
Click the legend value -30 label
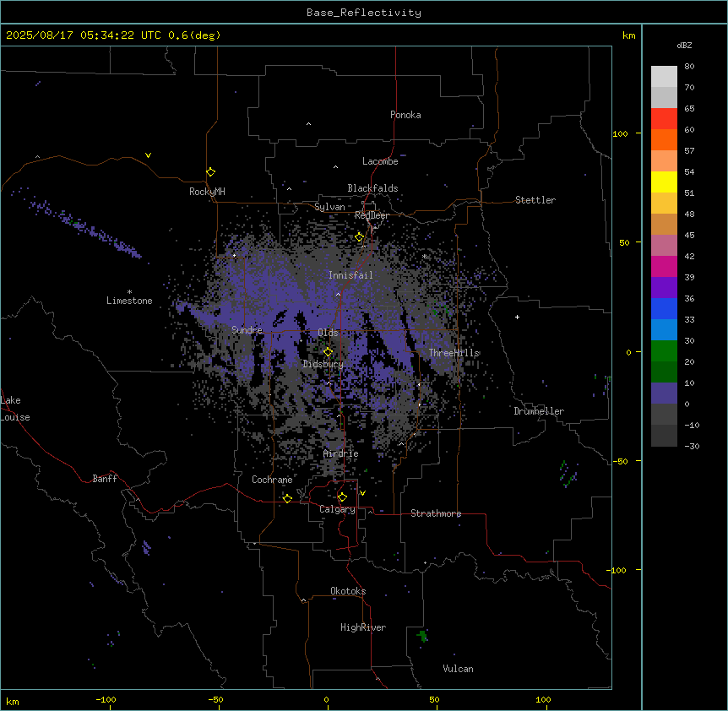(692, 447)
